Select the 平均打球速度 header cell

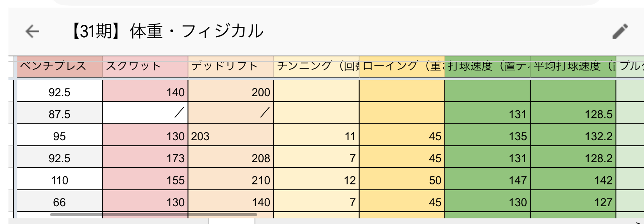573,66
